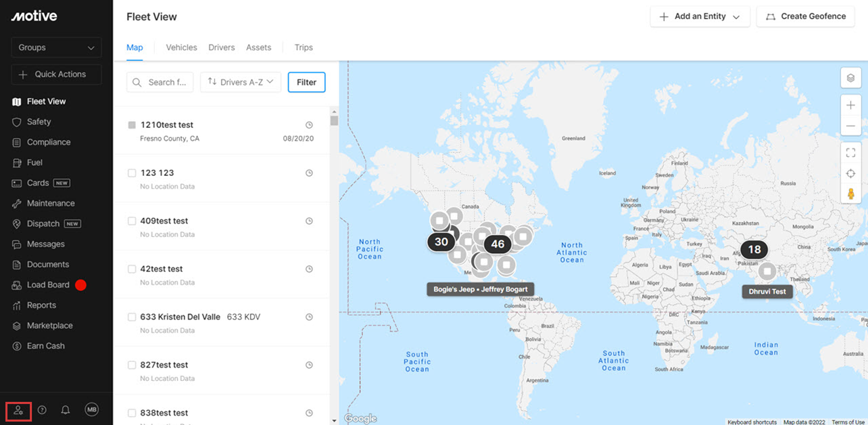
Task: Open Earn Cash in the sidebar
Action: 45,346
